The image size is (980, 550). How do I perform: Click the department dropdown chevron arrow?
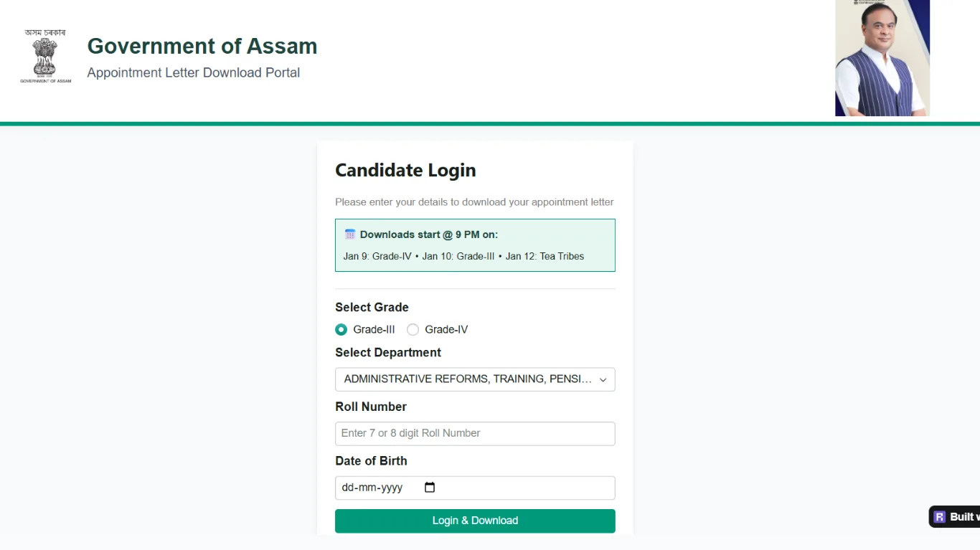point(603,379)
